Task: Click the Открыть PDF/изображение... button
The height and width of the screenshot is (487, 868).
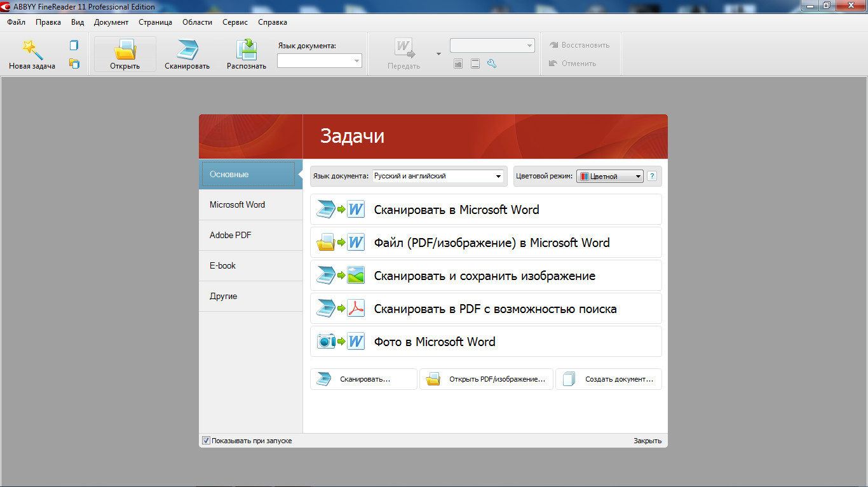Action: pyautogui.click(x=486, y=379)
